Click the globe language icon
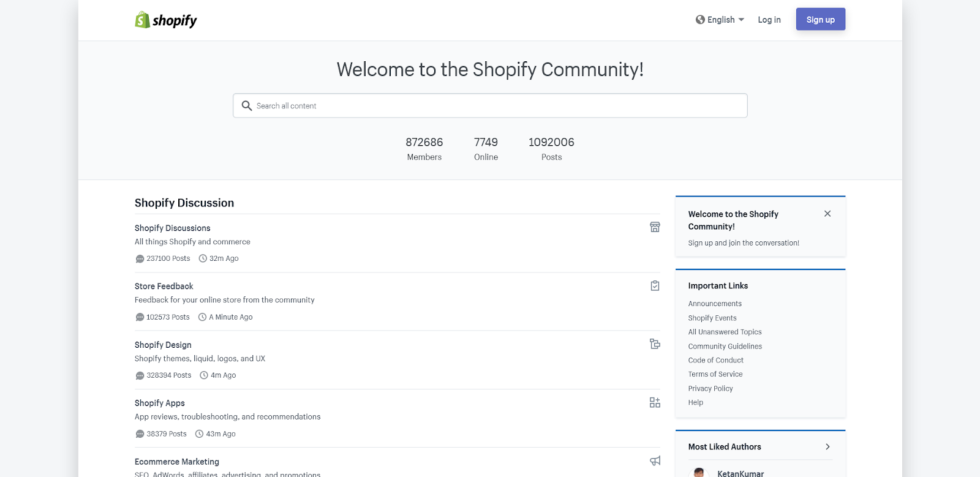 tap(700, 20)
